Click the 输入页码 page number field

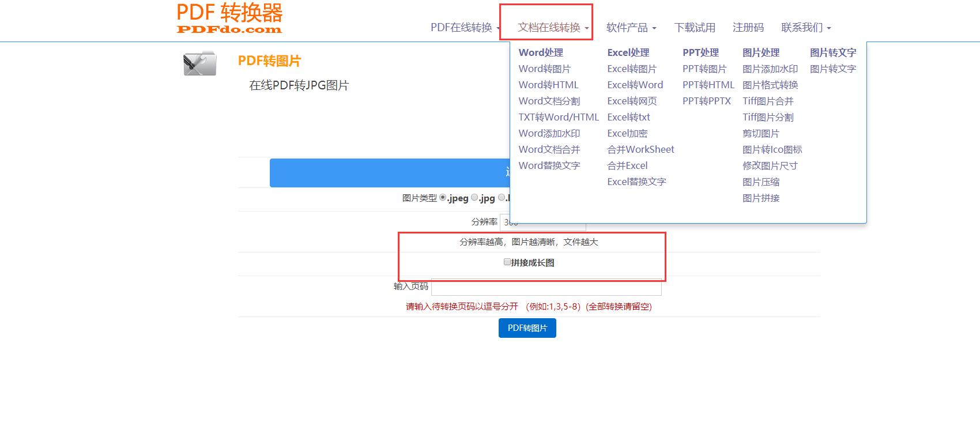click(546, 286)
